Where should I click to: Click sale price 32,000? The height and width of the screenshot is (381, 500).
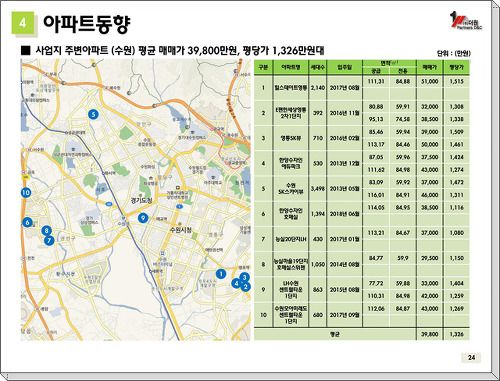430,107
